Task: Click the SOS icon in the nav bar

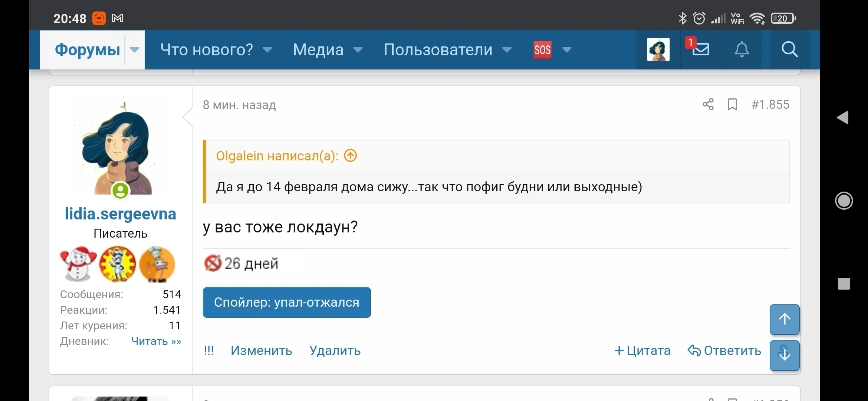Action: tap(542, 50)
